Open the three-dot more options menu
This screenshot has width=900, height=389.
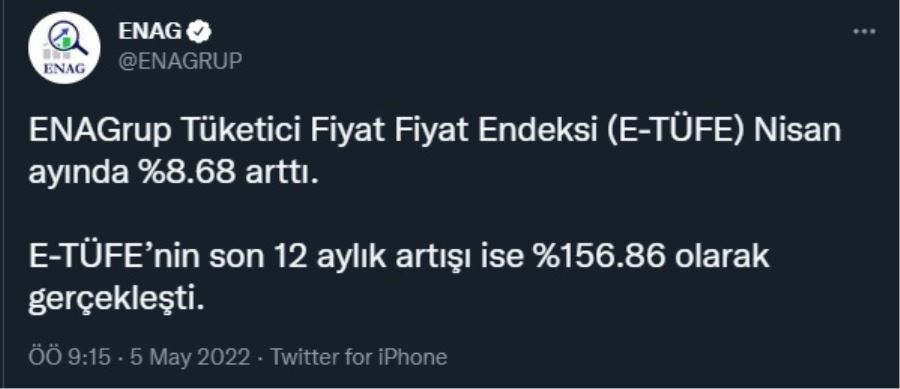(864, 32)
